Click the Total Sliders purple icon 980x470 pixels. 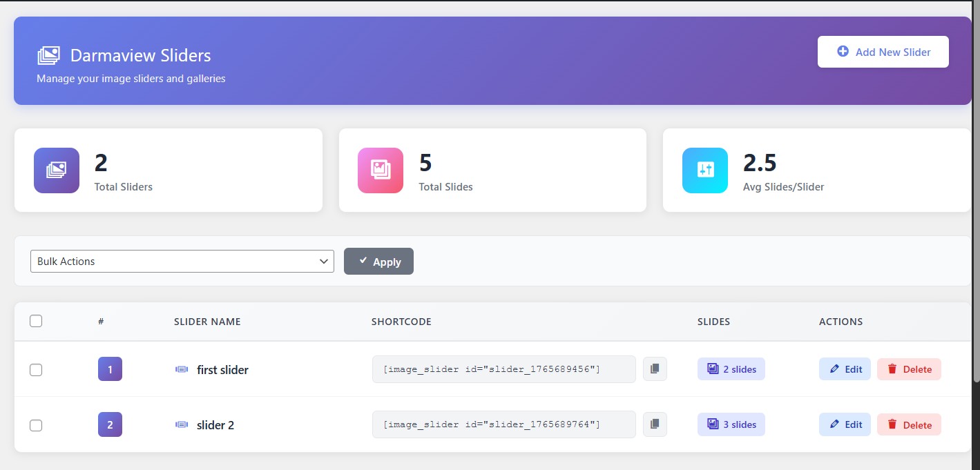point(57,170)
